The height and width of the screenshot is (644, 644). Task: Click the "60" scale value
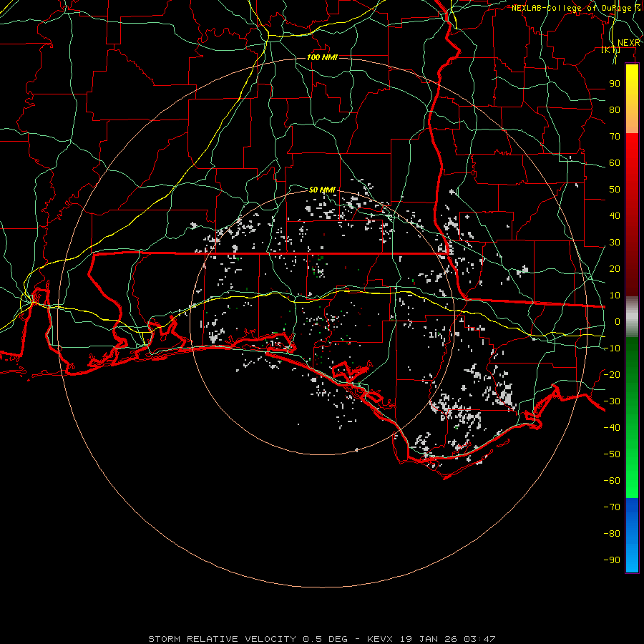(615, 162)
